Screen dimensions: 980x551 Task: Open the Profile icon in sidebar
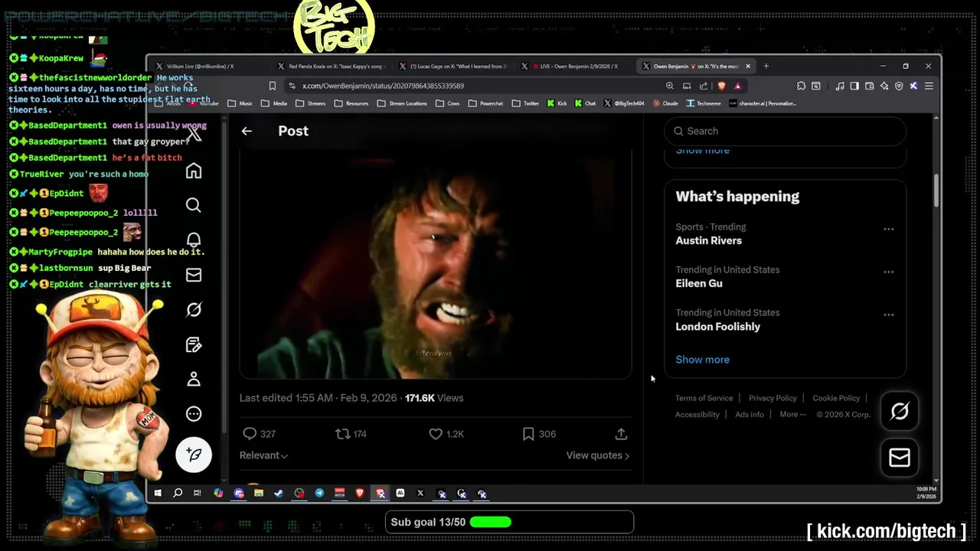[x=194, y=379]
